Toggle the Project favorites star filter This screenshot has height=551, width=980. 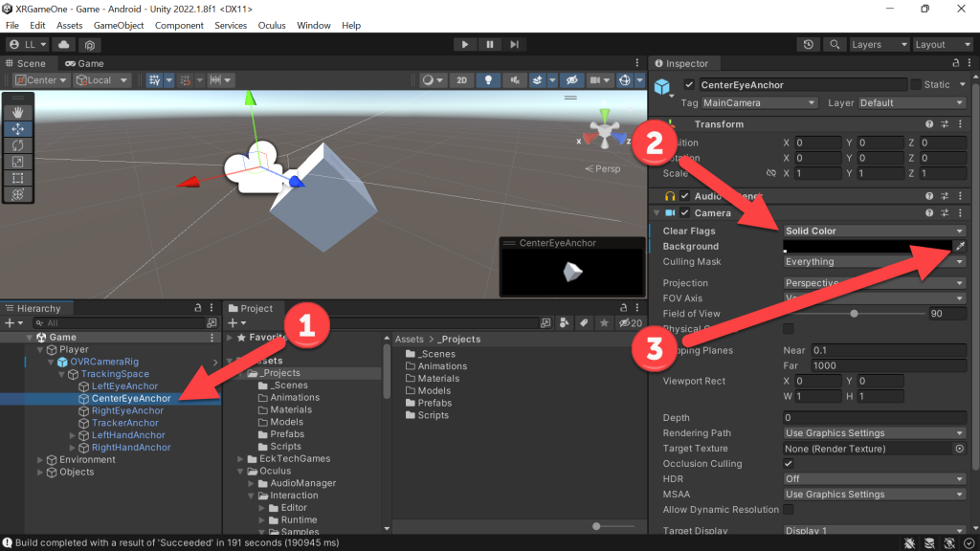tap(604, 322)
